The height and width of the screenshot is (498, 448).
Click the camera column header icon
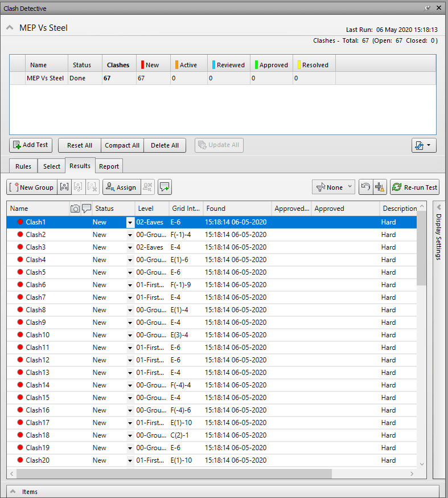click(75, 209)
